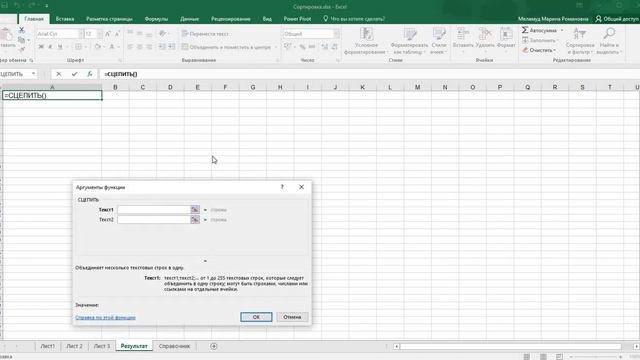Open the Power Pivot tab
The width and height of the screenshot is (640, 360).
tap(297, 19)
